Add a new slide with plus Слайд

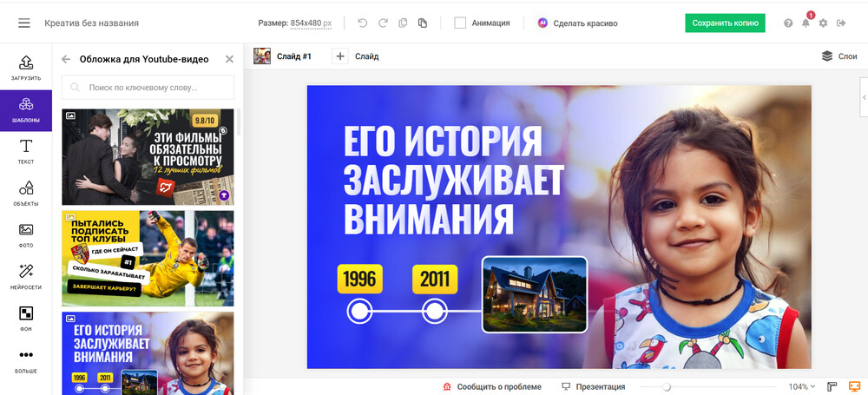355,56
